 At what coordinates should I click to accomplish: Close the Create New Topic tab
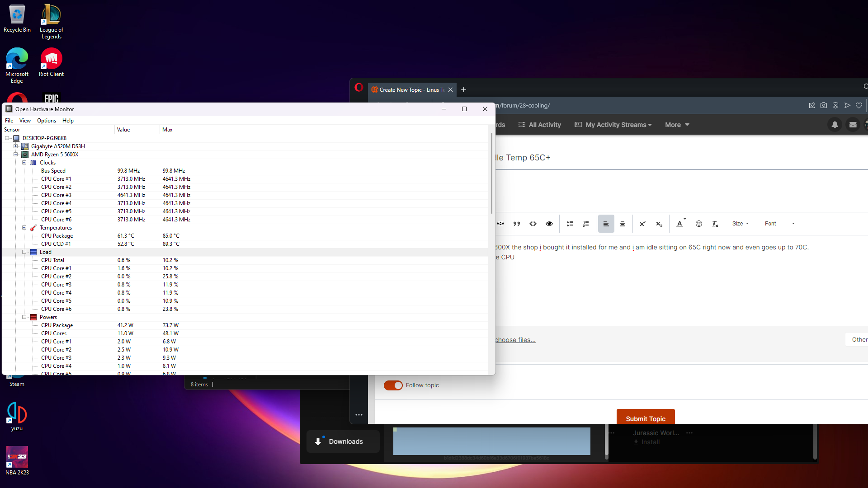point(450,90)
